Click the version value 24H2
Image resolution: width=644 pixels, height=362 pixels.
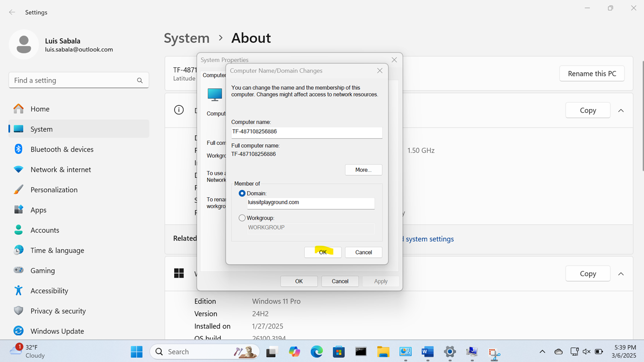pos(260,314)
